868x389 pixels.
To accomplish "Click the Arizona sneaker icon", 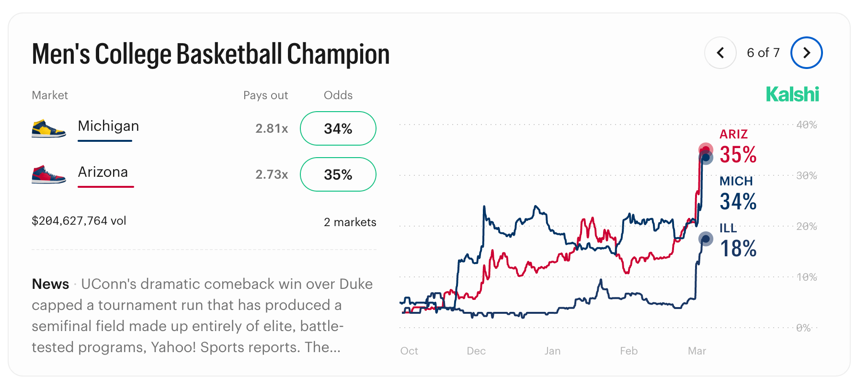I will (x=48, y=174).
